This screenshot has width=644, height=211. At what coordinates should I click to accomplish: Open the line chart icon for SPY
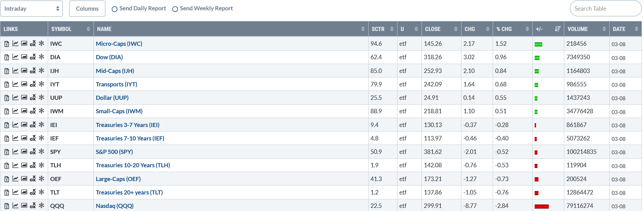[15, 151]
